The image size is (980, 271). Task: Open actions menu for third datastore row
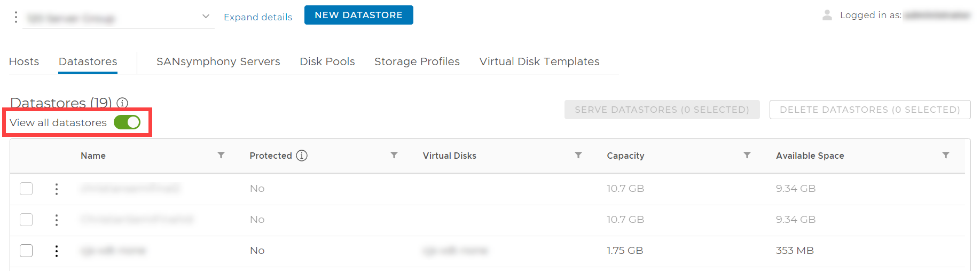click(57, 251)
